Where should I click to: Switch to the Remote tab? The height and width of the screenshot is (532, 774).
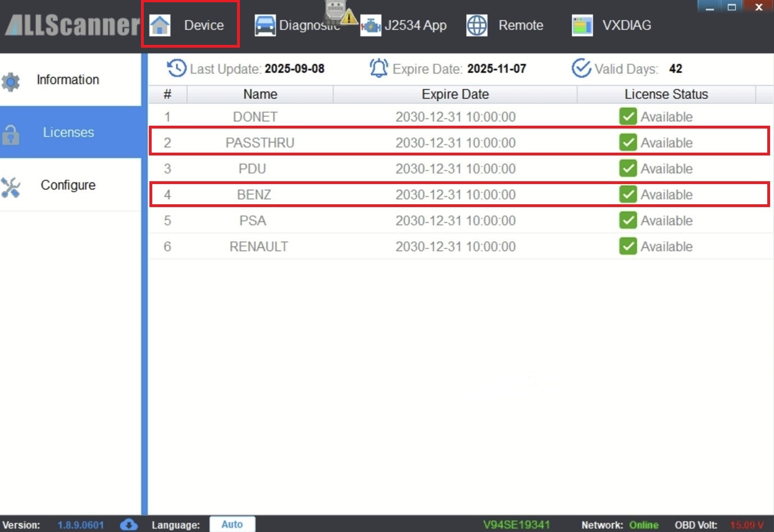pos(505,25)
